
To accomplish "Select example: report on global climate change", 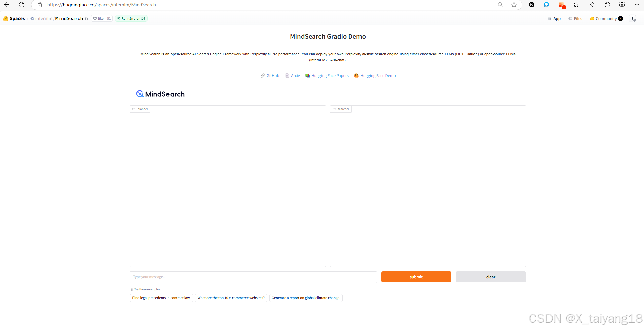I will click(x=306, y=298).
